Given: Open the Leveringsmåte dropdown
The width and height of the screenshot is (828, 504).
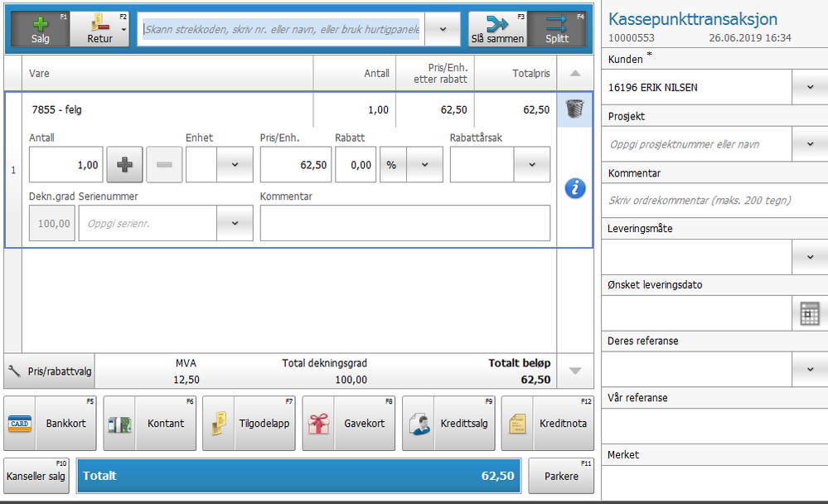Looking at the screenshot, I should coord(810,257).
